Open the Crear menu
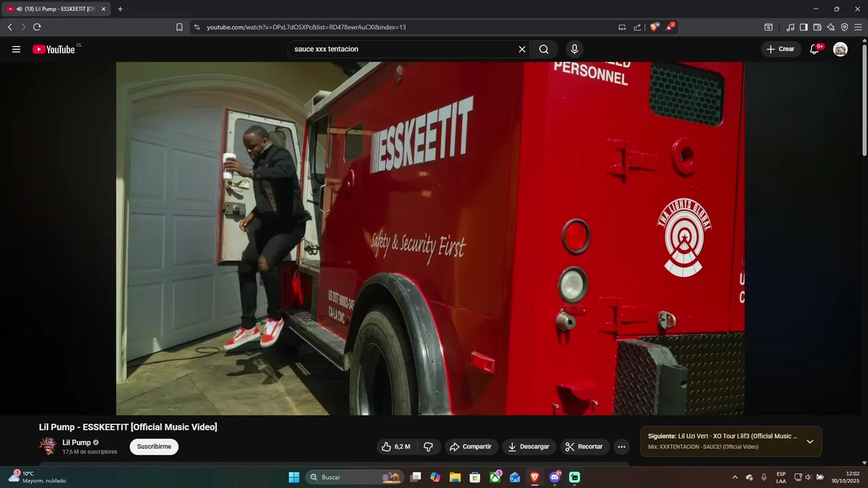The image size is (868, 488). pyautogui.click(x=781, y=49)
